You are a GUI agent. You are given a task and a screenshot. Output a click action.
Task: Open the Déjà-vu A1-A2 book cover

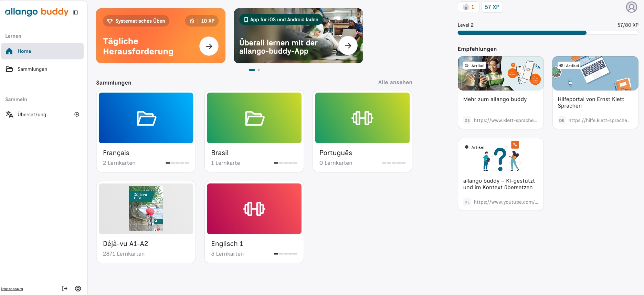coord(146,209)
